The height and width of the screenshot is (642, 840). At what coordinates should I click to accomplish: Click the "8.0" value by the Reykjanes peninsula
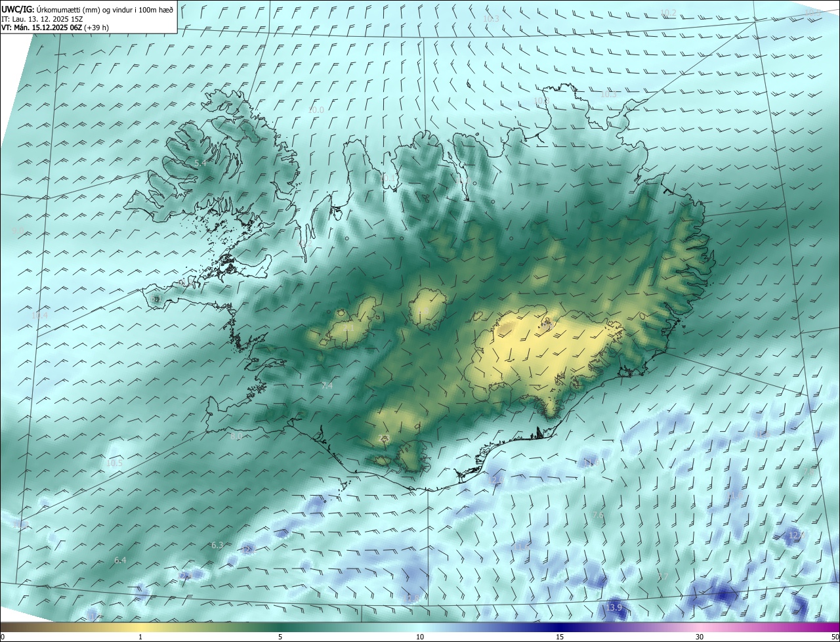pos(236,437)
